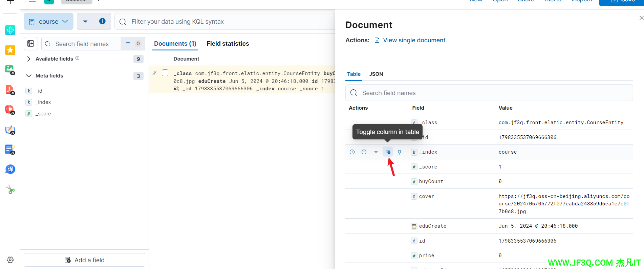Screen dimensions: 644x269
Task: Click the View single document link
Action: 414,40
